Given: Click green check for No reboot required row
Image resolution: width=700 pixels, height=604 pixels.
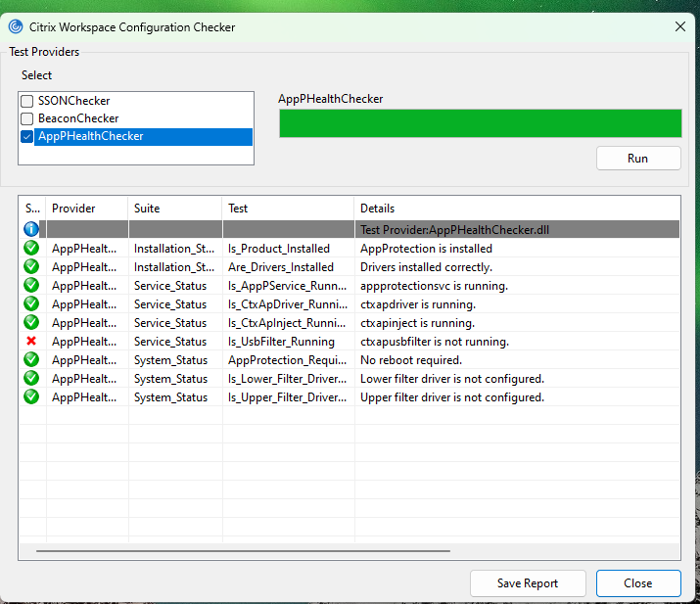Looking at the screenshot, I should [31, 360].
